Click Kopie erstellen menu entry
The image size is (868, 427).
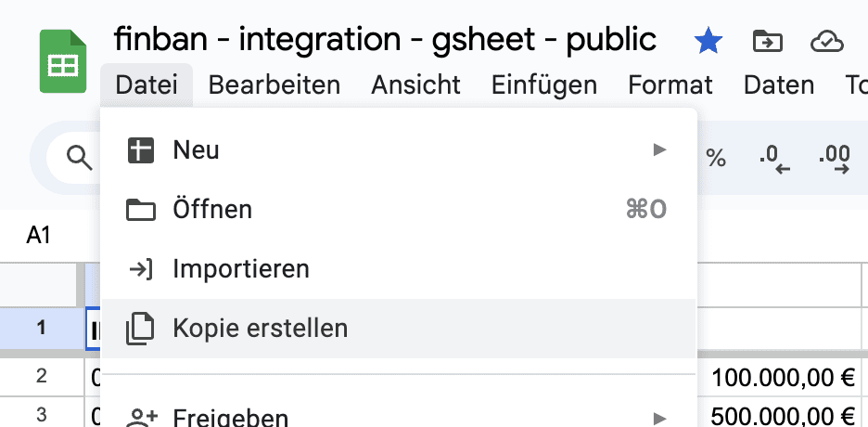pyautogui.click(x=260, y=328)
